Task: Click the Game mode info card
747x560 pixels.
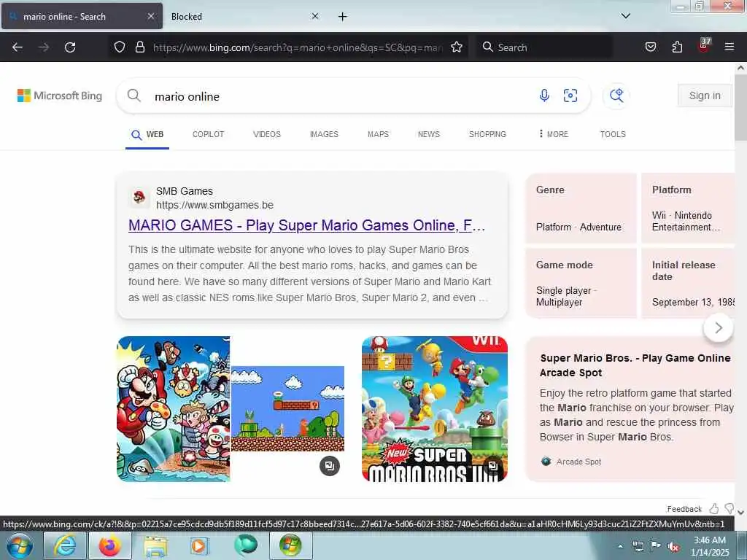Action: pos(581,283)
